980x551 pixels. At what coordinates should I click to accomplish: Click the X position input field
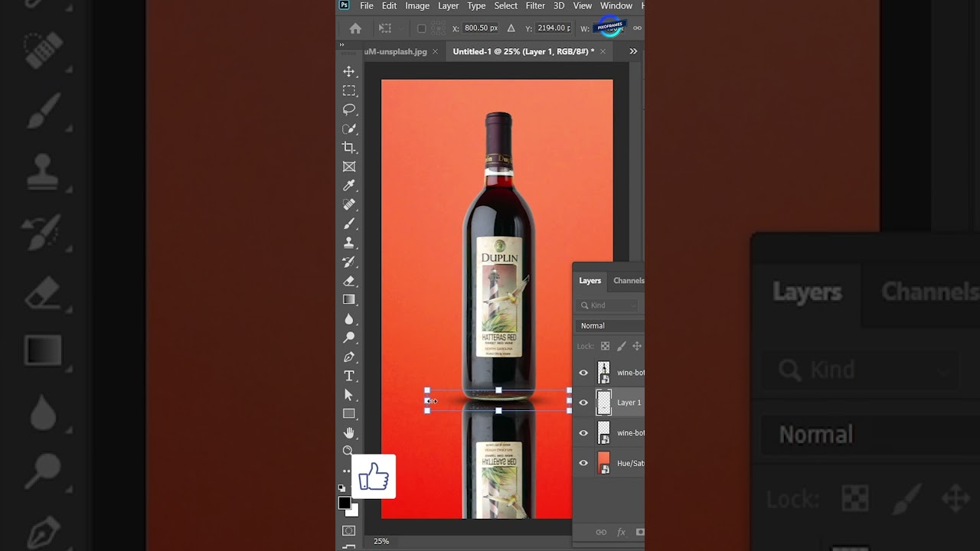[481, 28]
